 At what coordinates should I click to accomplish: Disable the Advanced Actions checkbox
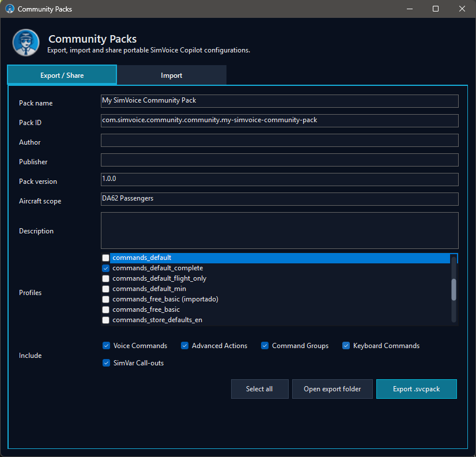click(184, 346)
